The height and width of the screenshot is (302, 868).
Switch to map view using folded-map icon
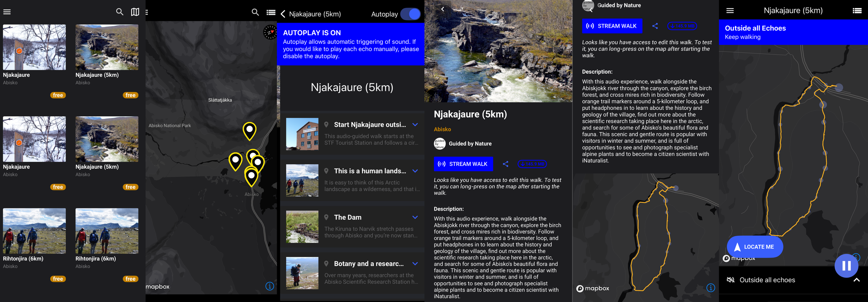click(135, 12)
